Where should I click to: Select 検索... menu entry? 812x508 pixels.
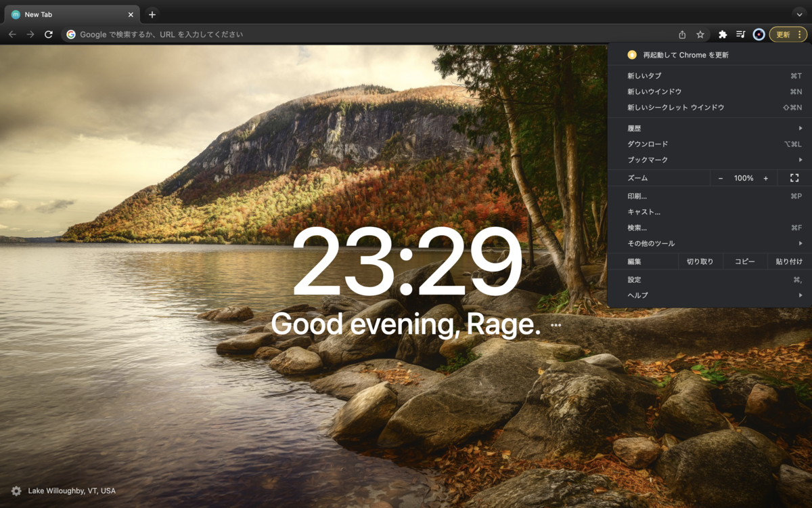click(x=709, y=228)
